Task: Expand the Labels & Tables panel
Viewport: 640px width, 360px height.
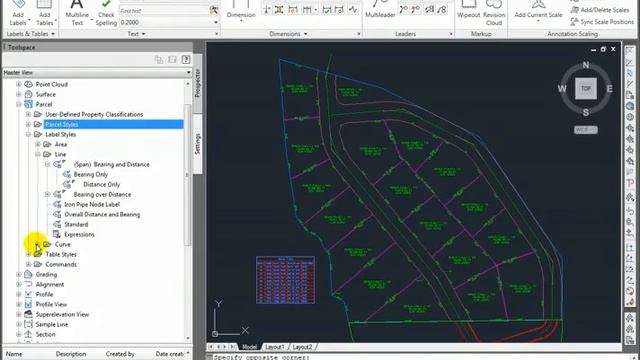Action: (31, 34)
